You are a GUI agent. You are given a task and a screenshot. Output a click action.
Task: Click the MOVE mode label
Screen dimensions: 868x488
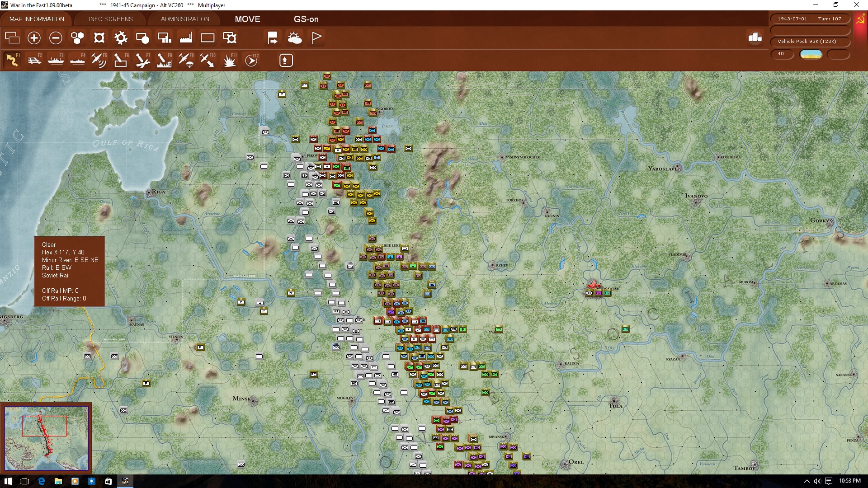[247, 19]
